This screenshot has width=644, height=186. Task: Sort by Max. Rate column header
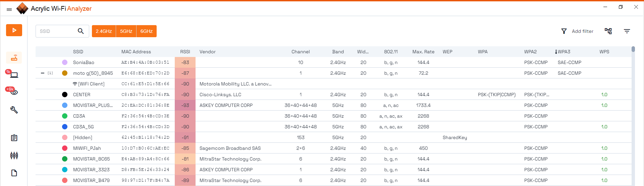tap(423, 52)
